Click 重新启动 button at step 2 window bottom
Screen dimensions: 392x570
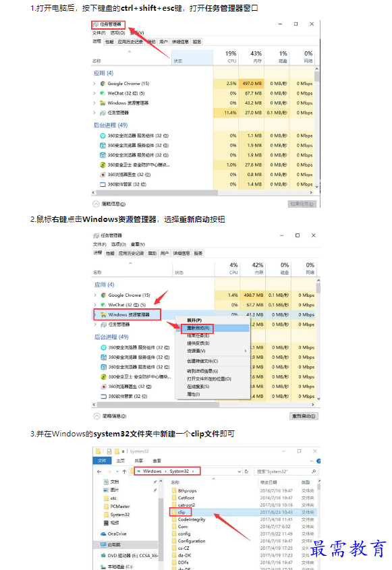tap(304, 416)
